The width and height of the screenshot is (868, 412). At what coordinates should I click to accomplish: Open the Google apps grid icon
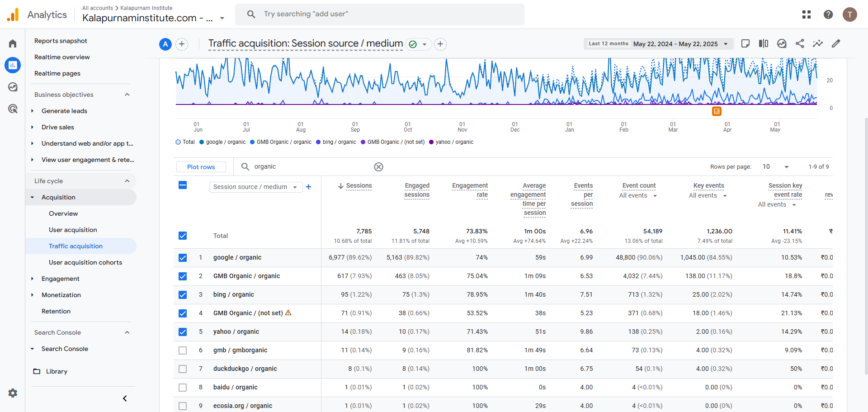click(807, 14)
